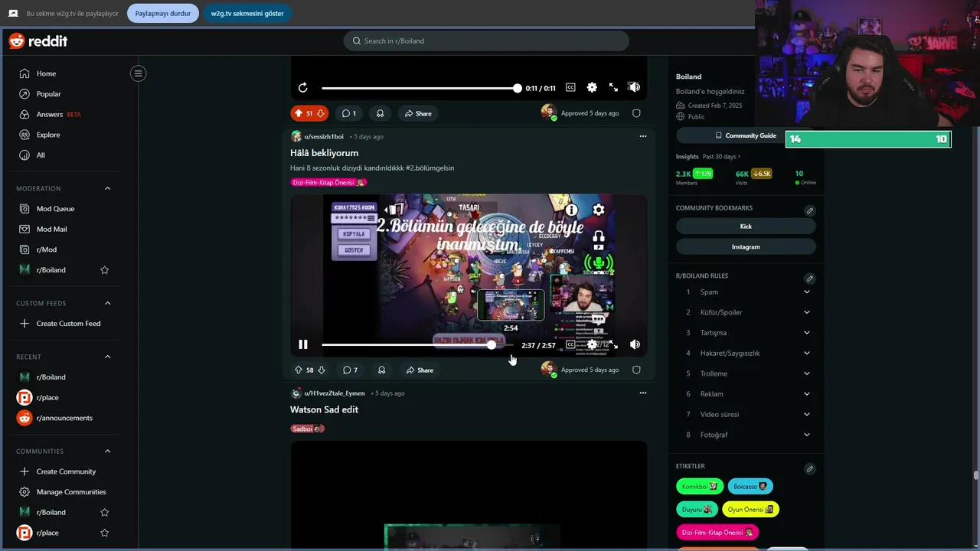
Task: Enter fullscreen on the top video
Action: pos(613,87)
